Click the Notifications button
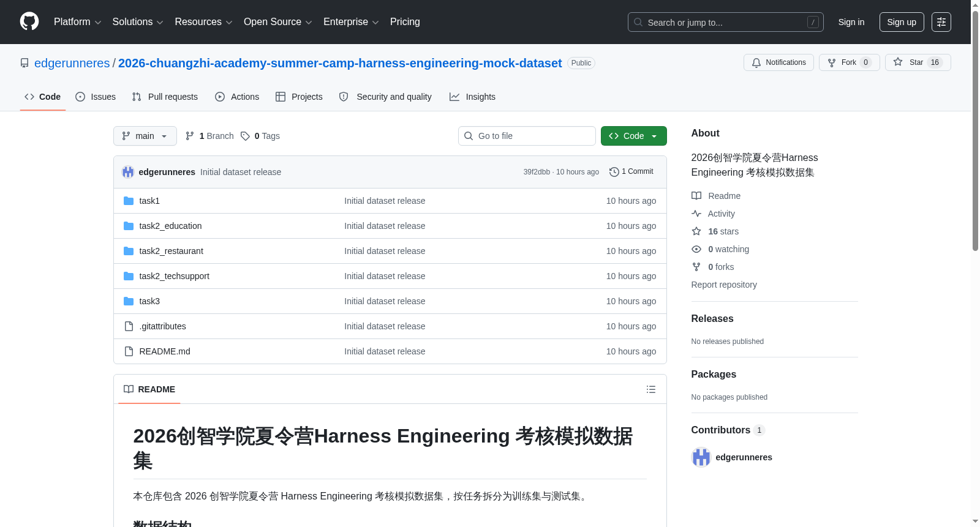 click(778, 62)
